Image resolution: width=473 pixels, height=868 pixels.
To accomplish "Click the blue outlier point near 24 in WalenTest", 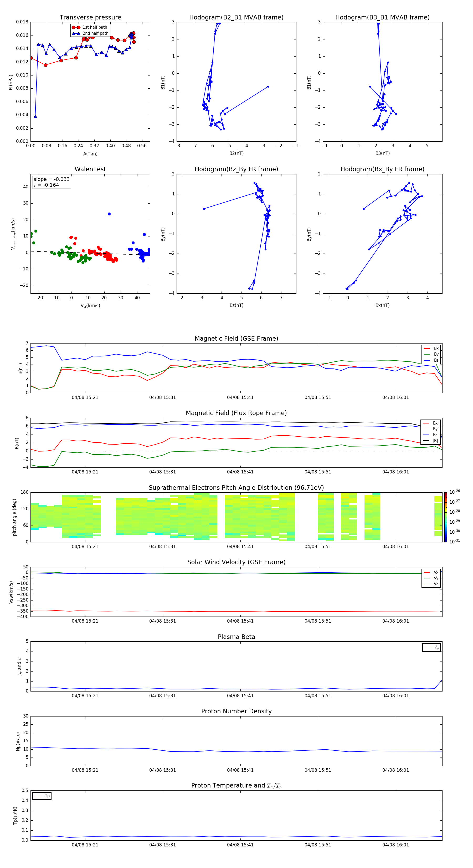I will (109, 214).
